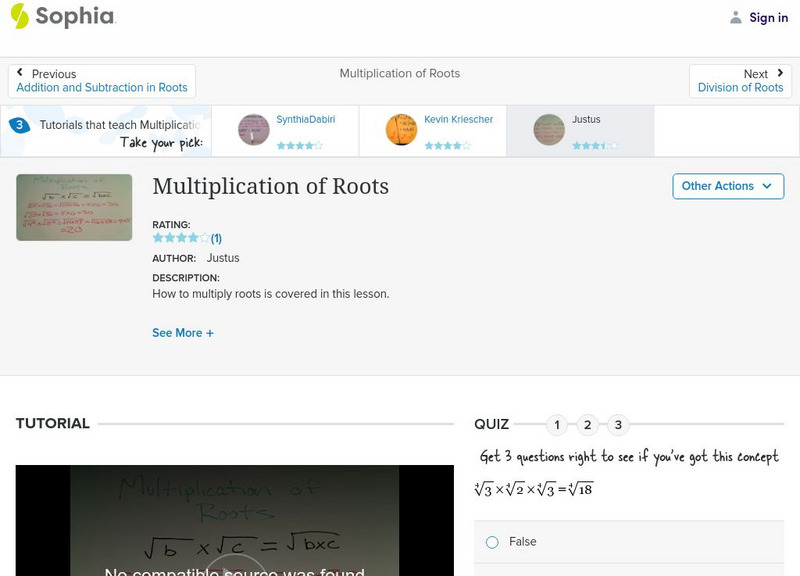
Task: Select step 2 in the quiz progress
Action: pyautogui.click(x=587, y=425)
